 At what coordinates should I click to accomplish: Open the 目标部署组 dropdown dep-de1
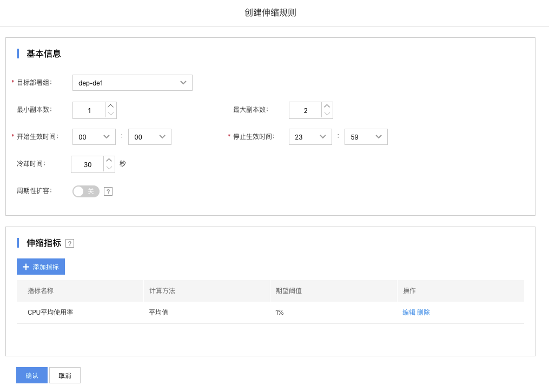[133, 83]
